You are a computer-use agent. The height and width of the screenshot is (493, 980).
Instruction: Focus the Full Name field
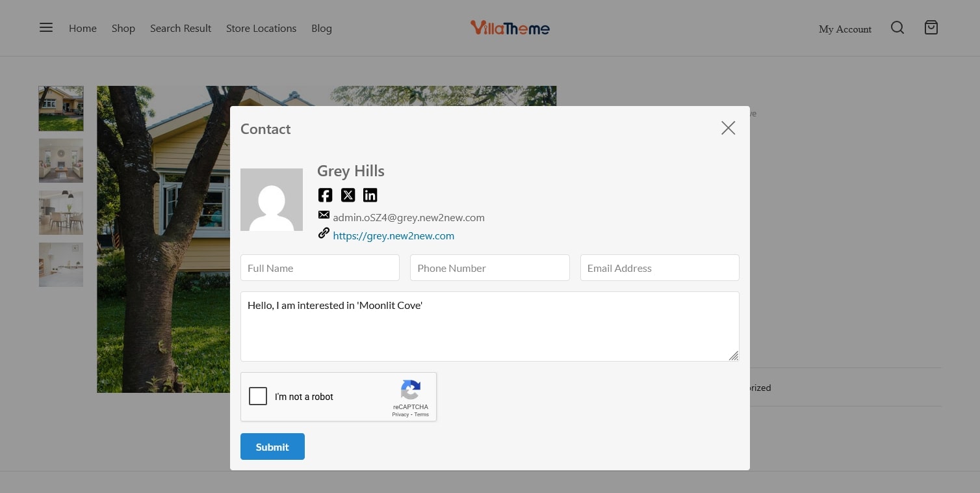pos(320,268)
